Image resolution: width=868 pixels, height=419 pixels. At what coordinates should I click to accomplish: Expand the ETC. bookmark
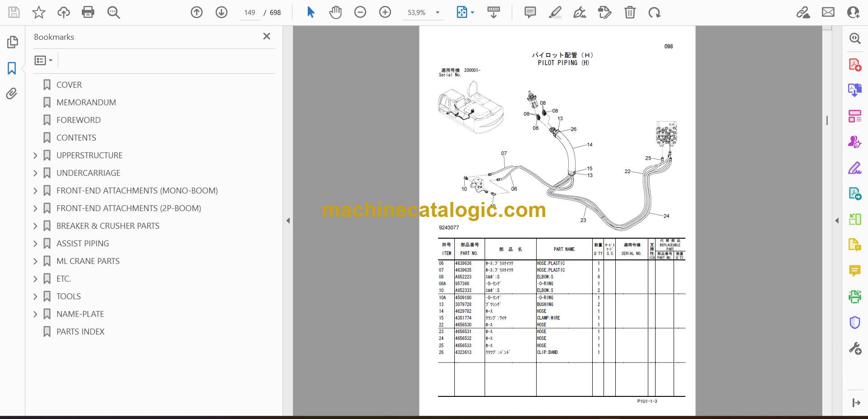click(x=35, y=279)
